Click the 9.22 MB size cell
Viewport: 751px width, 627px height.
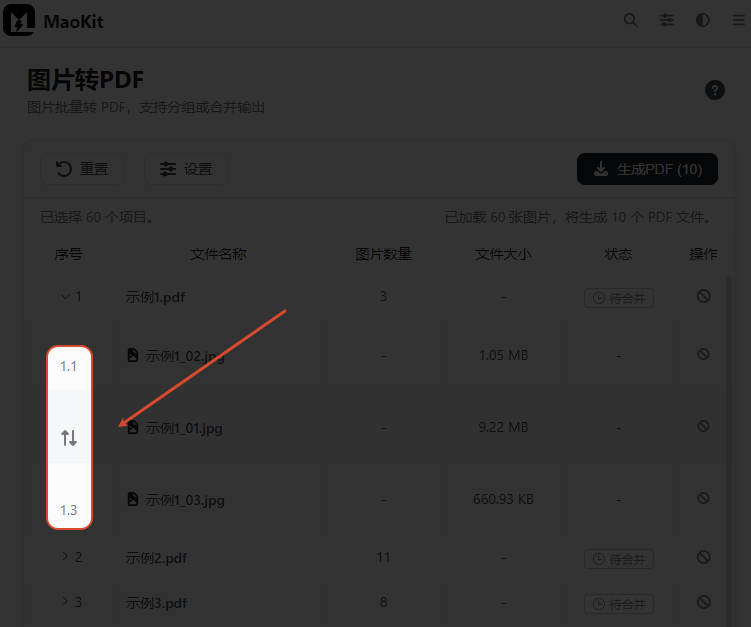coord(503,427)
